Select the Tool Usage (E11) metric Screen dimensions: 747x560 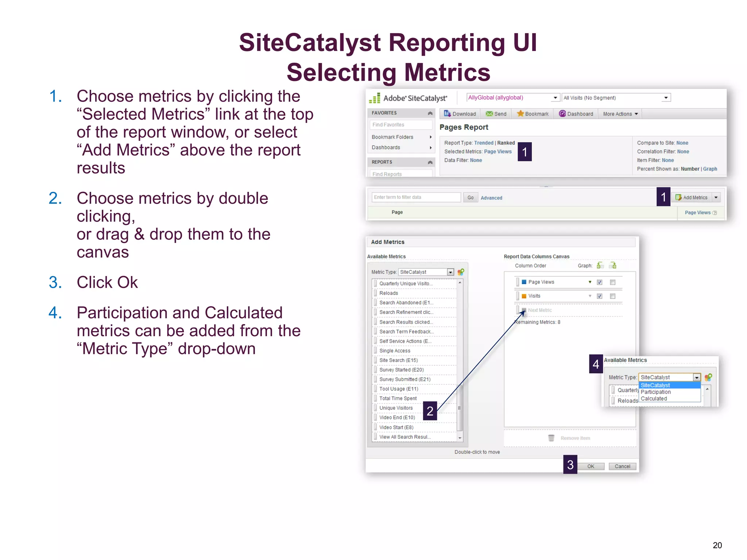[x=414, y=389]
